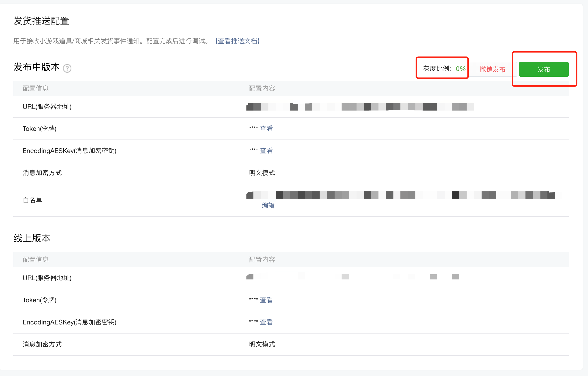588x376 pixels.
Task: Click 明文模式 in the 发布中版本 table
Action: point(262,173)
